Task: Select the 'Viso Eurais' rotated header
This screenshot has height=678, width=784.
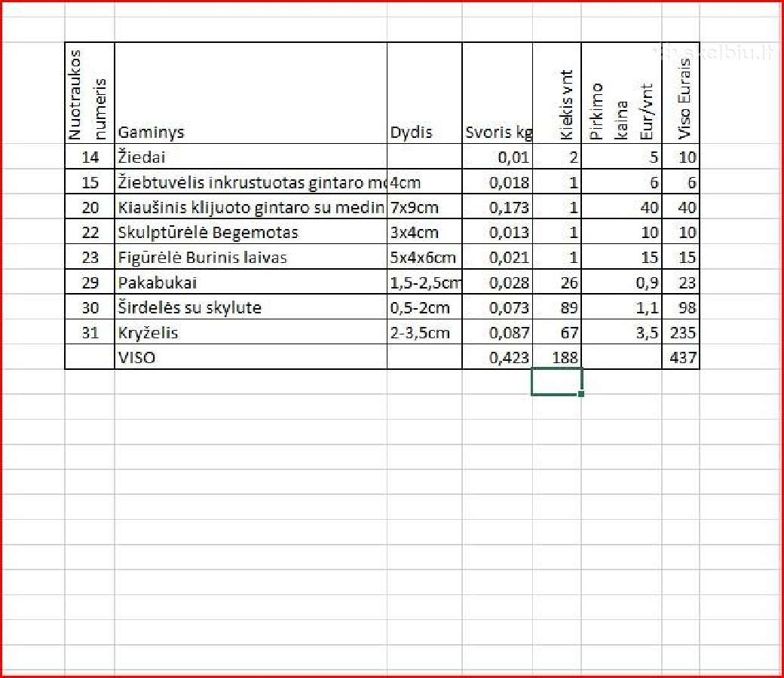Action: pyautogui.click(x=681, y=93)
